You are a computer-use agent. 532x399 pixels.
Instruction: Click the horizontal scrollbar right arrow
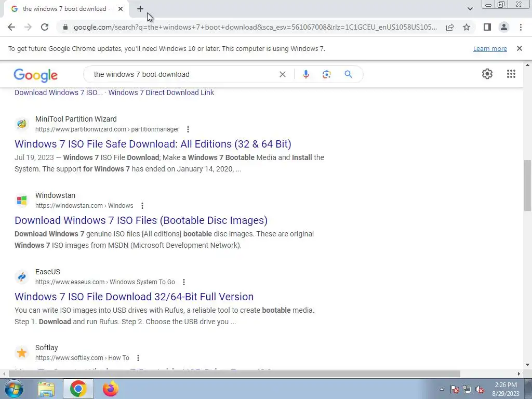click(x=519, y=374)
